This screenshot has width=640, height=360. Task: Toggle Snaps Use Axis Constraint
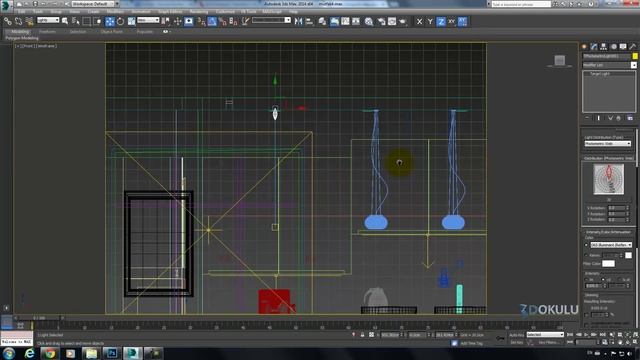click(x=462, y=21)
